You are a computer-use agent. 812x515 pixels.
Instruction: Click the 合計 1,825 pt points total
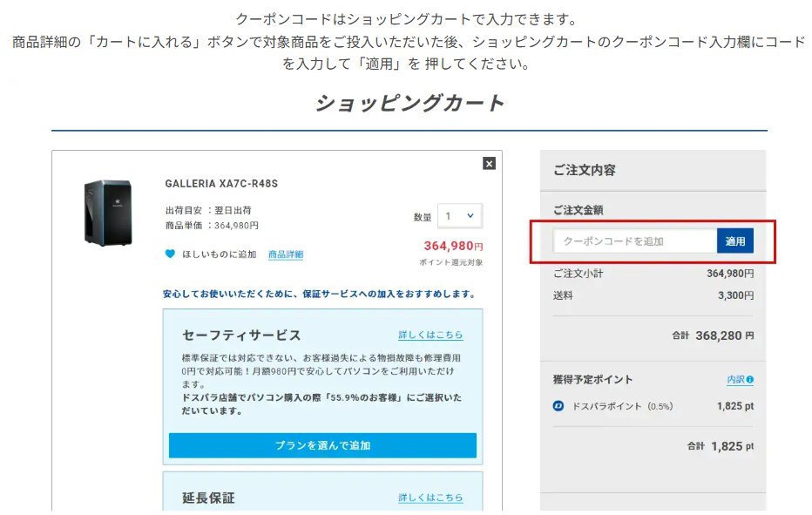[721, 446]
